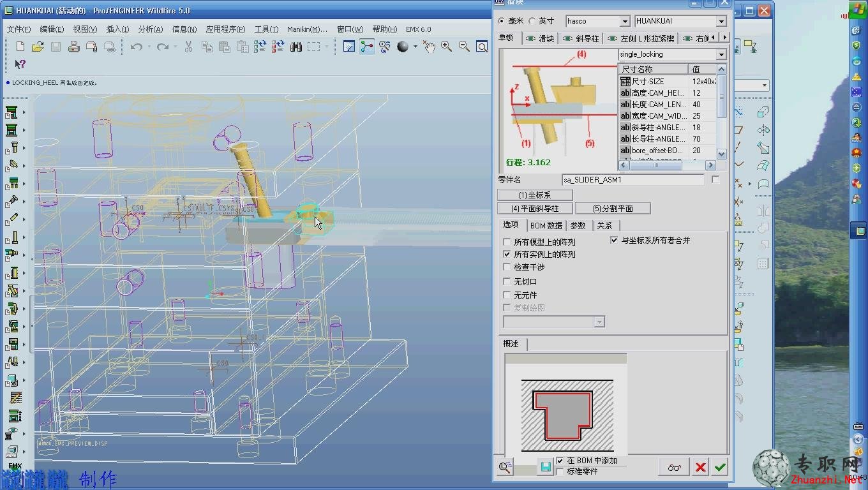This screenshot has height=490, width=868.
Task: Uncheck 与坐标系所有者合并 checkbox
Action: 614,241
